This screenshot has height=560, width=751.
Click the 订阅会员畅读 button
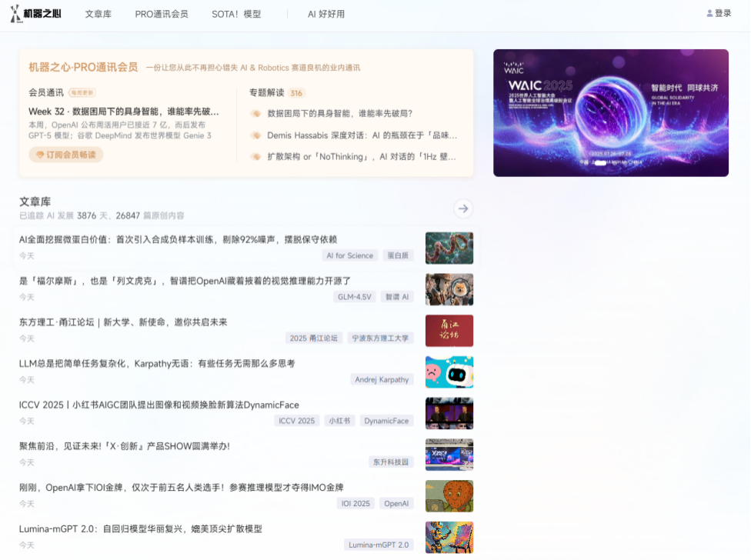coord(66,155)
